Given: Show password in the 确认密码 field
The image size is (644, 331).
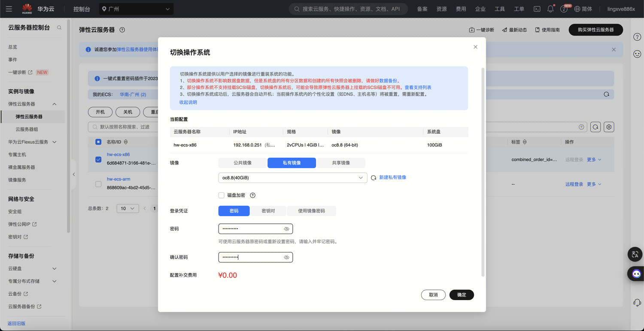Looking at the screenshot, I should coord(287,257).
